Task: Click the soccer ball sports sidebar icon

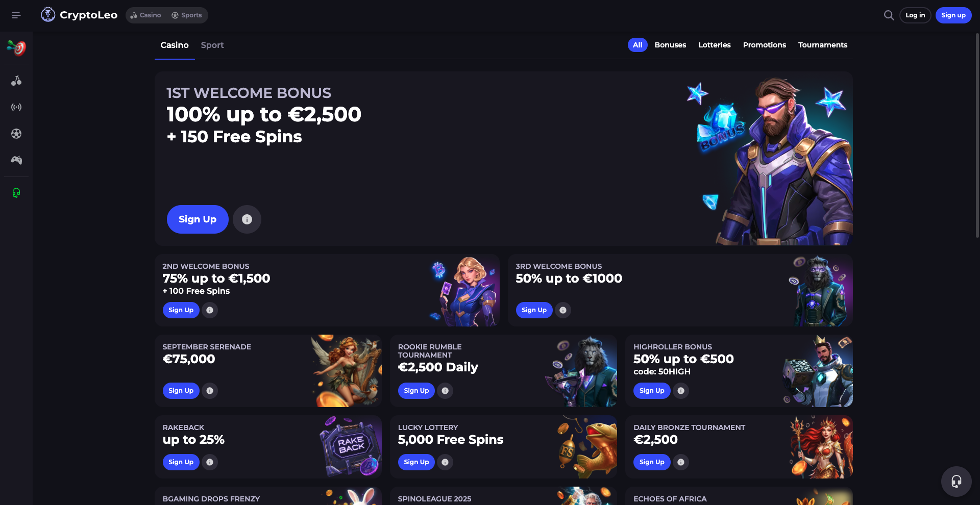Action: point(16,134)
